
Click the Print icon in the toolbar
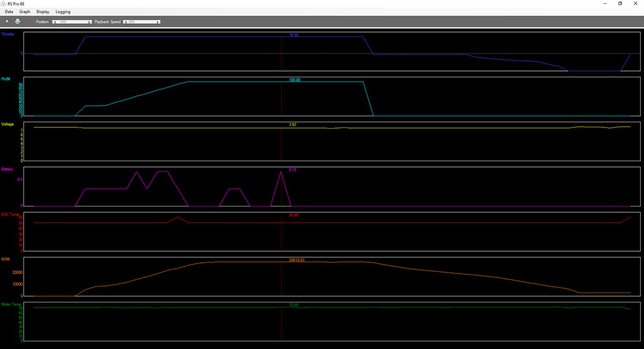pyautogui.click(x=18, y=21)
